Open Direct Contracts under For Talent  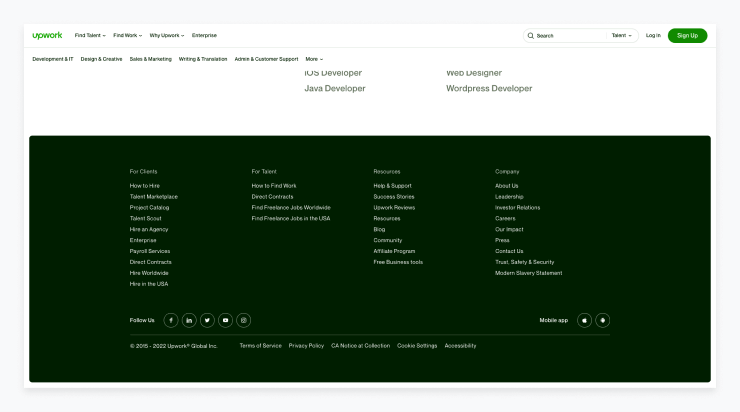coord(272,197)
